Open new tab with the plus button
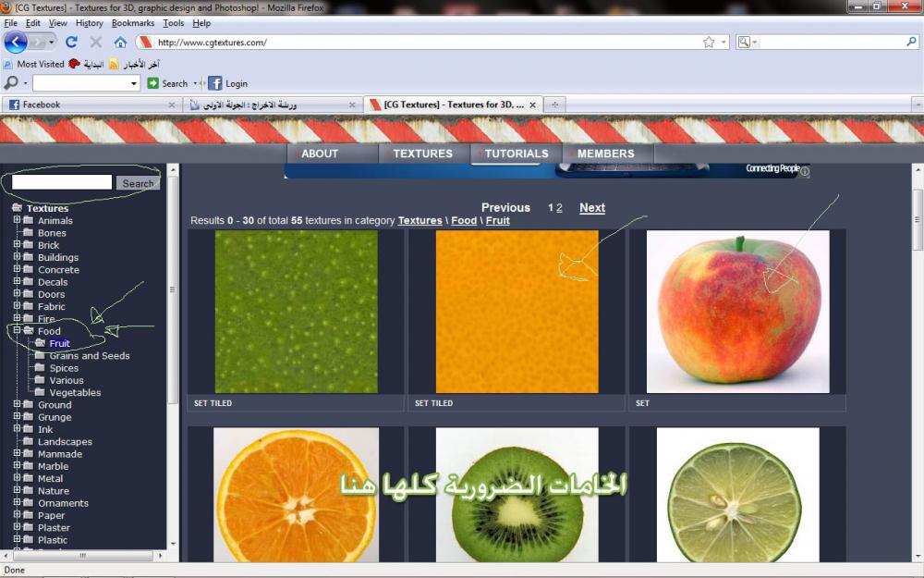924x578 pixels. coord(554,105)
